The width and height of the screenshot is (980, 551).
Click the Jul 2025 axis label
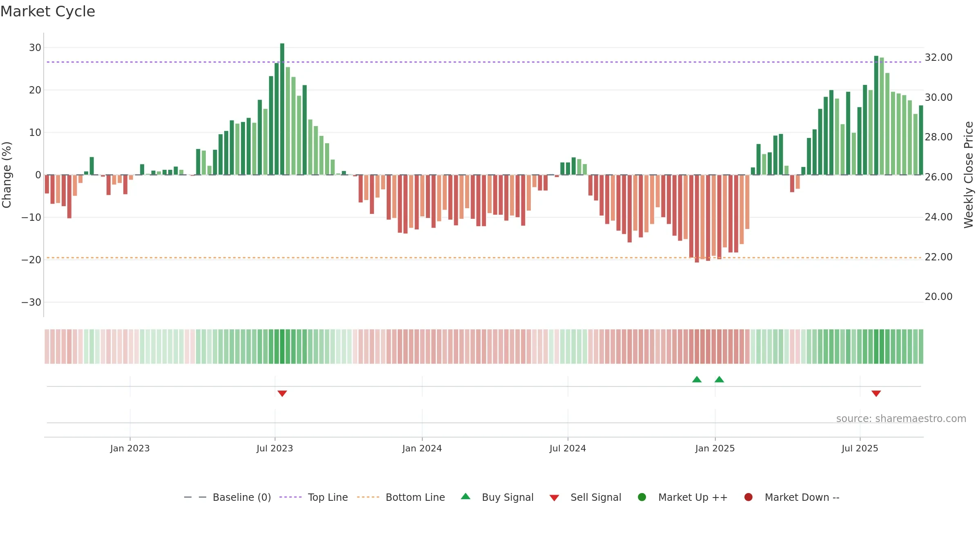pyautogui.click(x=860, y=448)
